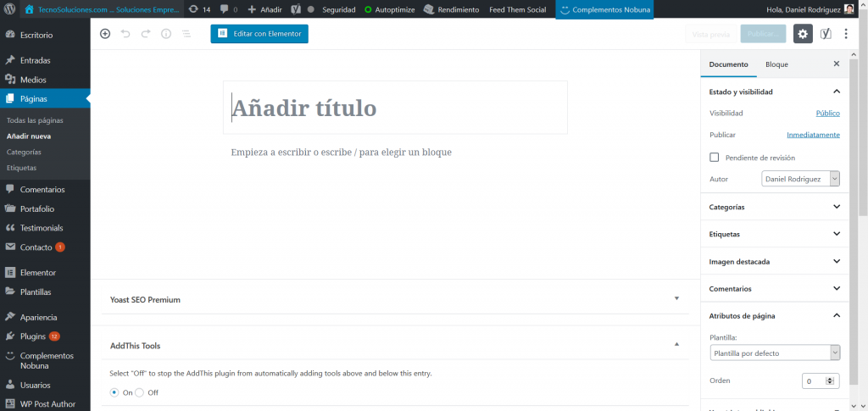
Task: Open the Autor dropdown
Action: point(800,179)
